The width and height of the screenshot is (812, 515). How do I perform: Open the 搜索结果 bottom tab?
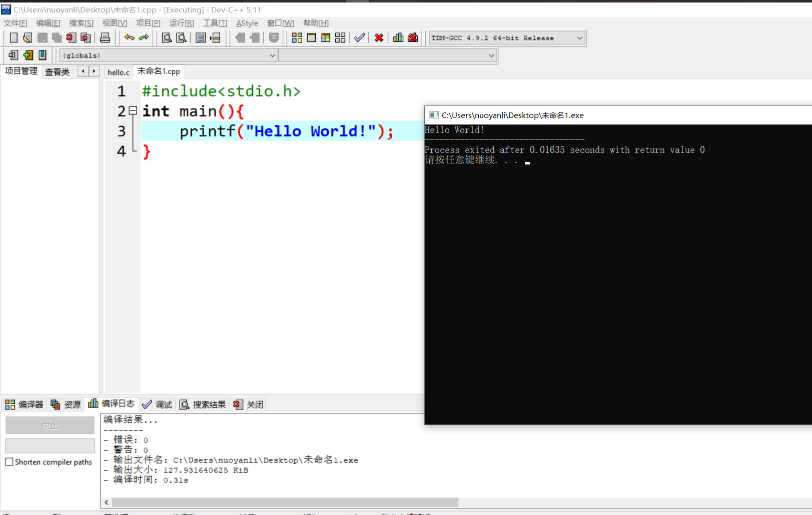coord(203,404)
